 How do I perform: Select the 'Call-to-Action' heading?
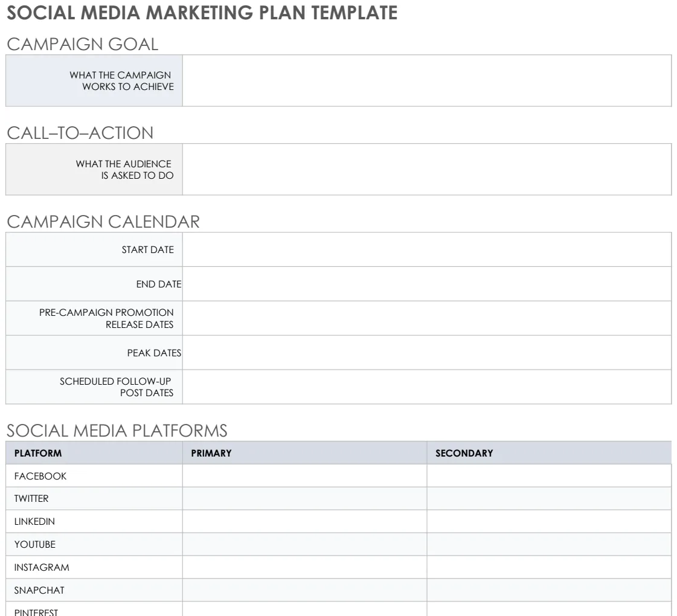pyautogui.click(x=80, y=133)
